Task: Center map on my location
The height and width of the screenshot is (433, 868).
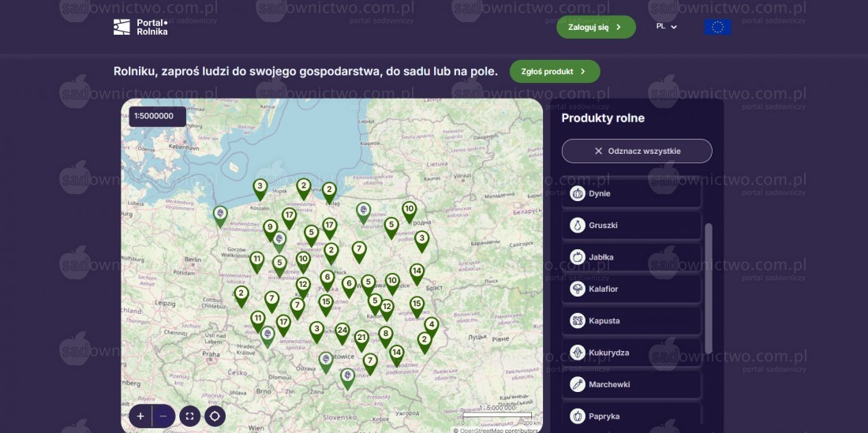Action: click(215, 416)
